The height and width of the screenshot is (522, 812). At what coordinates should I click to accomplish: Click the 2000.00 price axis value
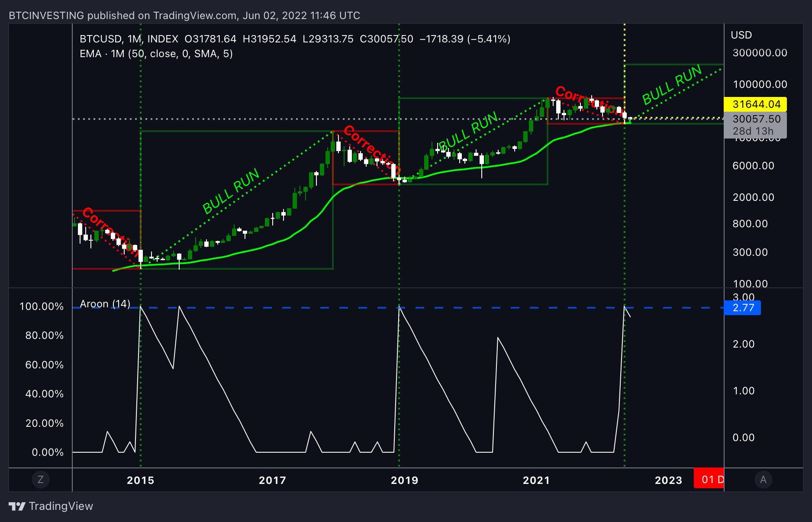point(753,197)
